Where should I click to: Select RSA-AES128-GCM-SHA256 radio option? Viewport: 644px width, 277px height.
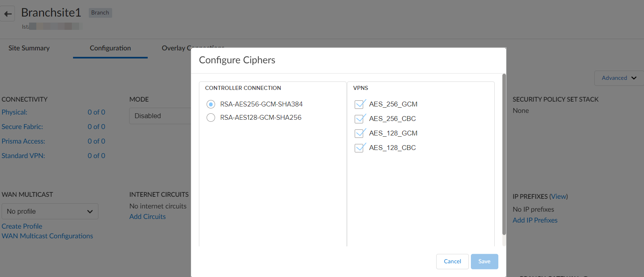click(x=211, y=118)
